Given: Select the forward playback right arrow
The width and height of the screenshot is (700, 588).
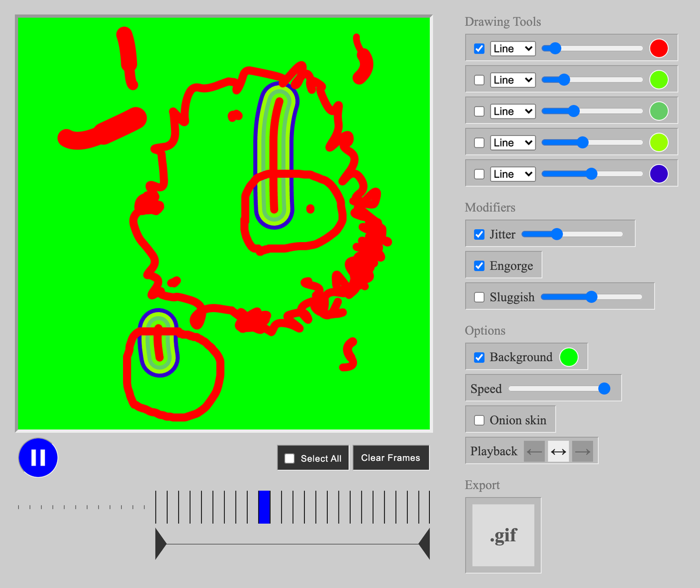Looking at the screenshot, I should point(583,452).
